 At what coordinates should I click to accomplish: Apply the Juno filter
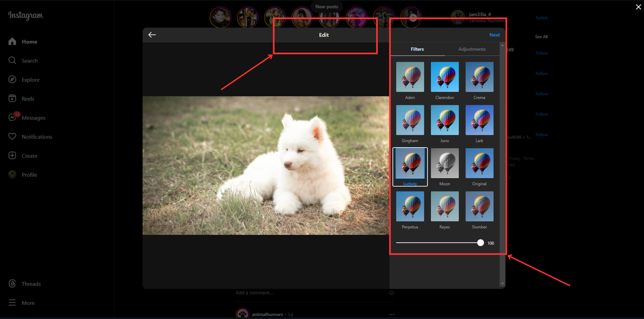point(445,120)
